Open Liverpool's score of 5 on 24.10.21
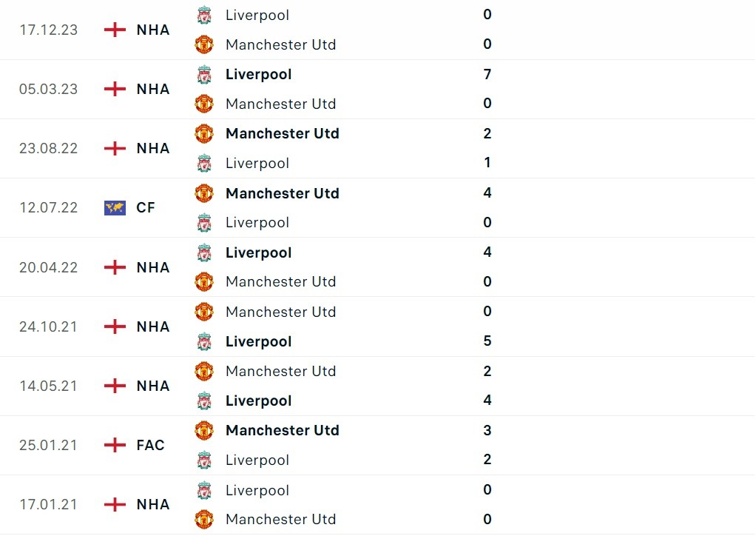 [487, 341]
